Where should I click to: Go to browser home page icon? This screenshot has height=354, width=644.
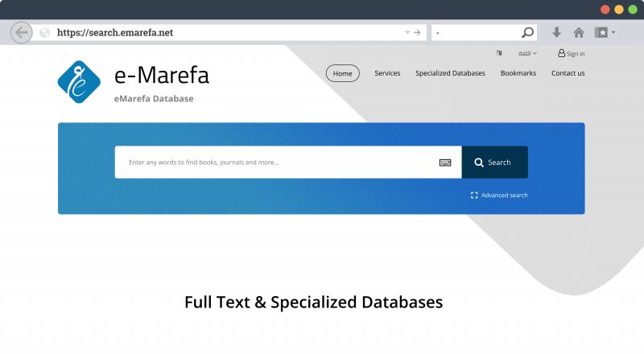tap(578, 33)
